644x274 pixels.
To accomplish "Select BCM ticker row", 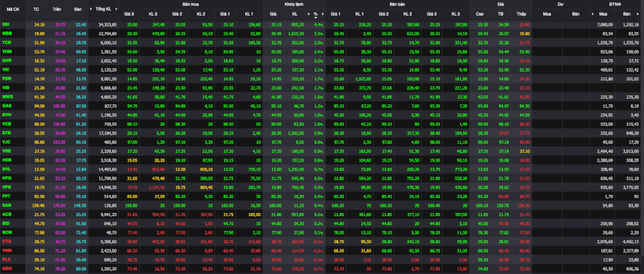I will (6, 232).
